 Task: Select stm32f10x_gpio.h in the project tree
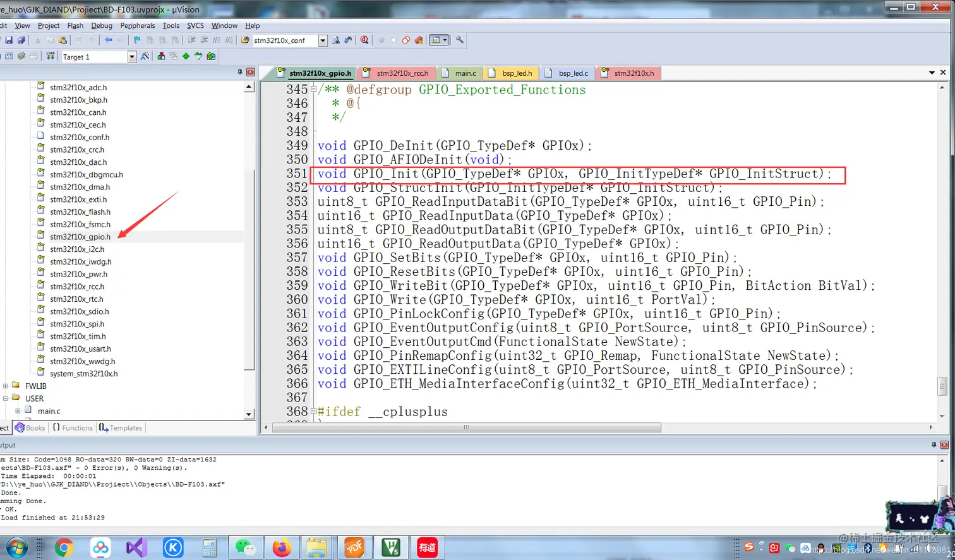click(x=80, y=237)
